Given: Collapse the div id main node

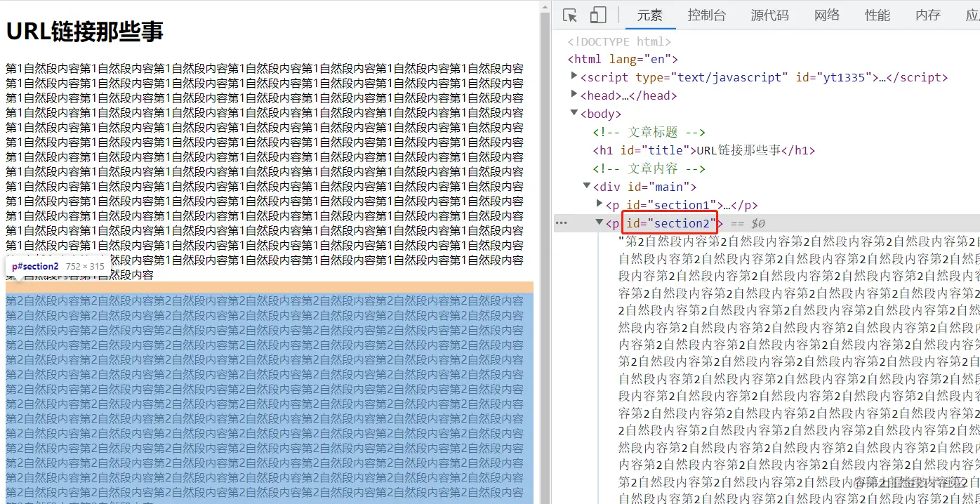Looking at the screenshot, I should [x=587, y=186].
